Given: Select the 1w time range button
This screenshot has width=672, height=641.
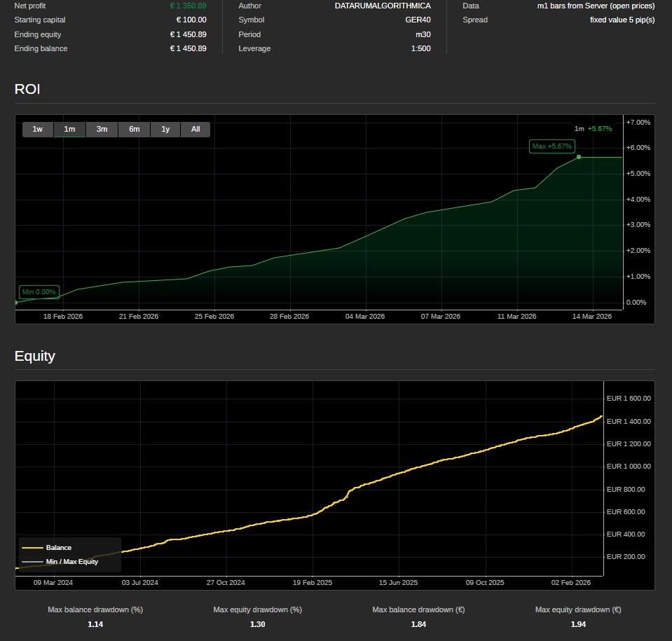Looking at the screenshot, I should coord(38,129).
